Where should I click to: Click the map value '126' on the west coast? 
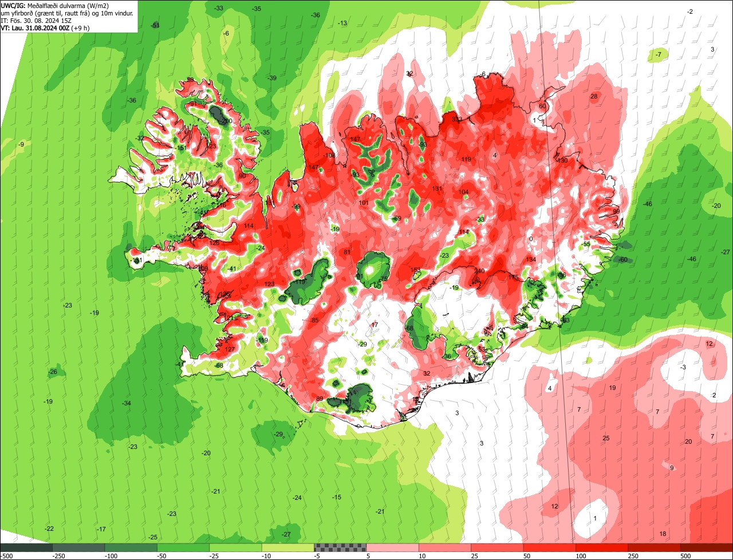pyautogui.click(x=214, y=243)
